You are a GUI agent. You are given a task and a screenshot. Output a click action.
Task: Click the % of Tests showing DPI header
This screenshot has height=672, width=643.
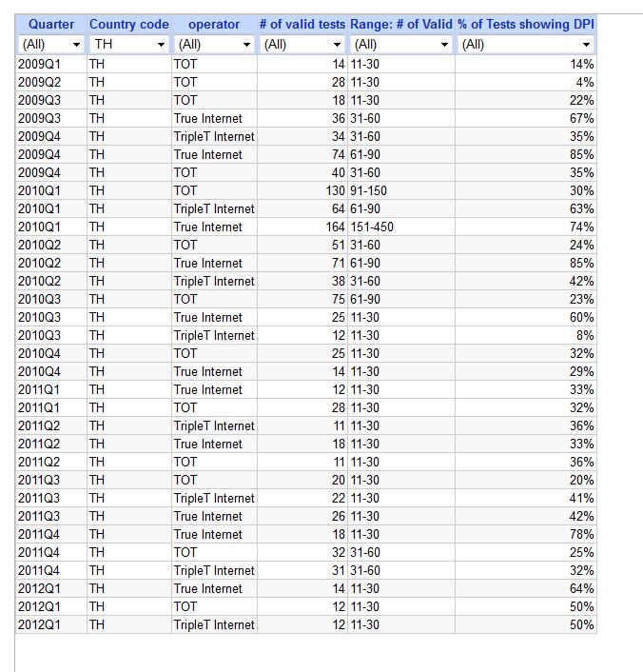click(526, 25)
